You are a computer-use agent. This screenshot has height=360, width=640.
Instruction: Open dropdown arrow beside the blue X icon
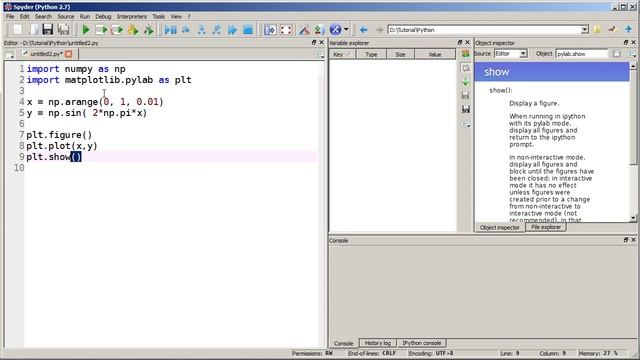[x=346, y=29]
